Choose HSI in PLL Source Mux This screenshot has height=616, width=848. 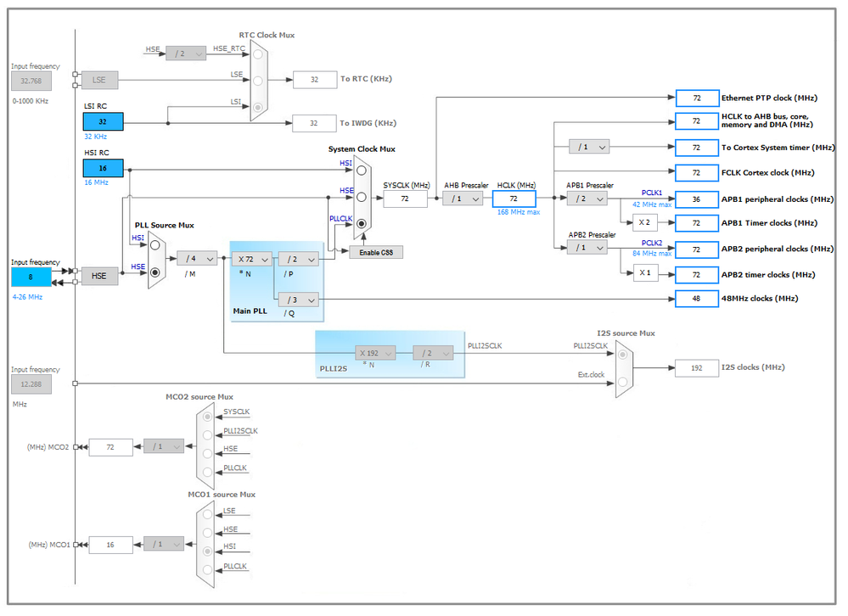pyautogui.click(x=155, y=245)
